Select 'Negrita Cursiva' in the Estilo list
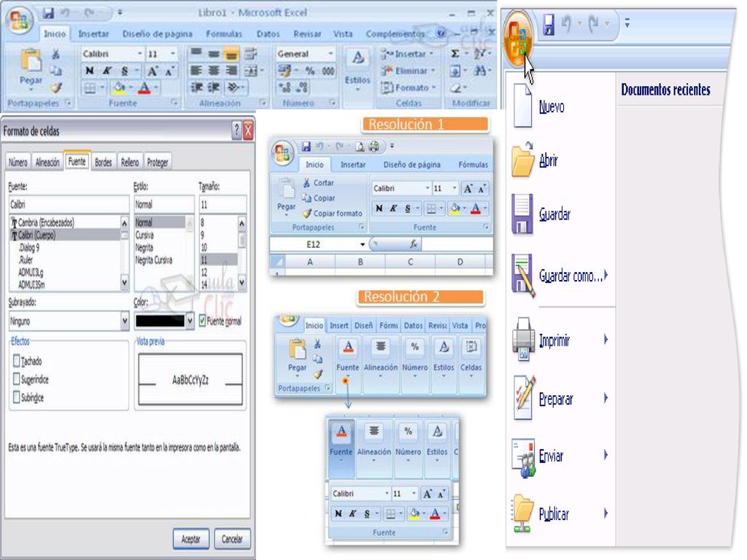This screenshot has width=747, height=560. pyautogui.click(x=154, y=260)
